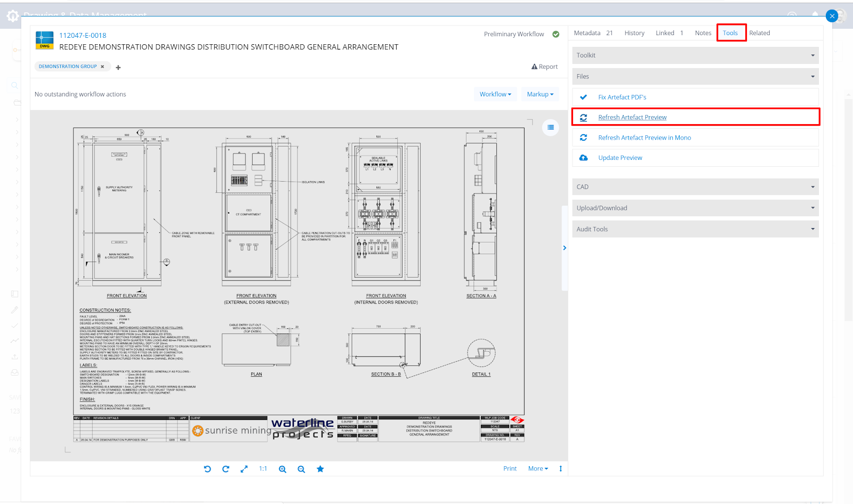Rotate the drawing counter-clockwise
The height and width of the screenshot is (504, 853).
207,469
